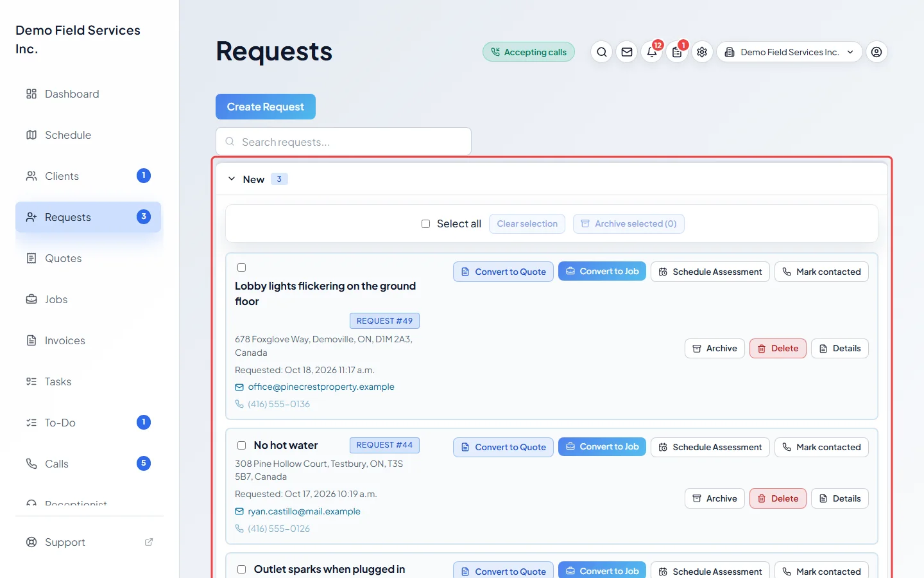Open Clients in sidebar
Viewport: 924px width, 578px height.
tap(88, 176)
